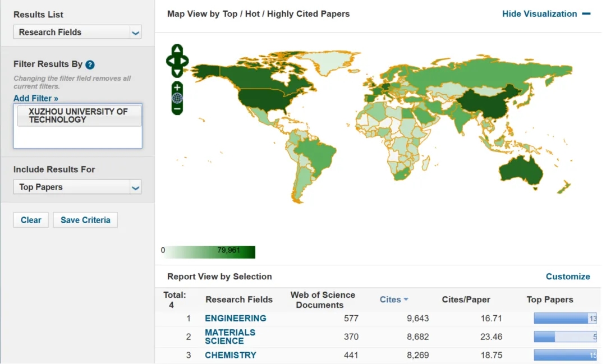Zoom out on the map with minus
This screenshot has height=364, width=606.
[x=177, y=108]
